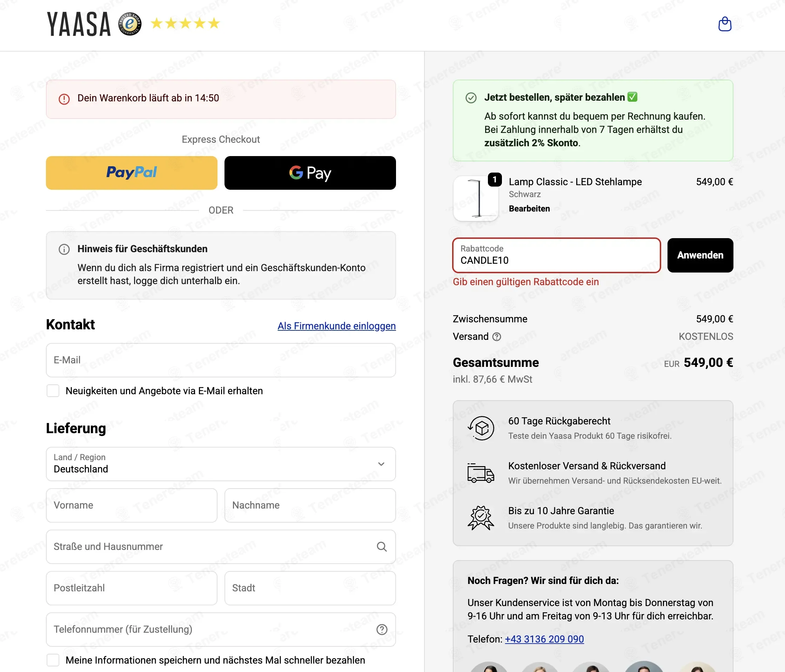Click the Versand help question mark icon
The image size is (785, 672).
point(496,336)
